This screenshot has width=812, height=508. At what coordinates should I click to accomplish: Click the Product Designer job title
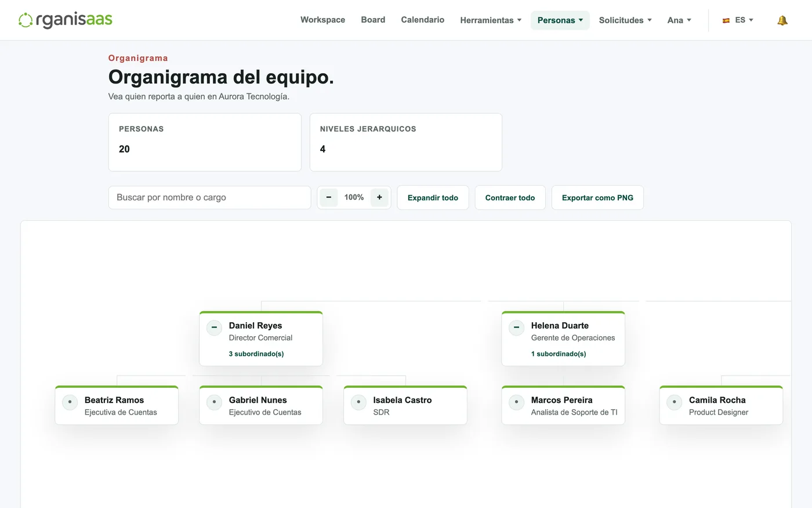click(718, 412)
